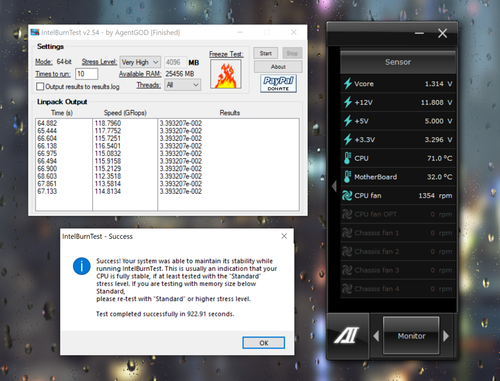Click the +5V 5.000 V reading
This screenshot has width=500, height=381.
pyautogui.click(x=438, y=121)
